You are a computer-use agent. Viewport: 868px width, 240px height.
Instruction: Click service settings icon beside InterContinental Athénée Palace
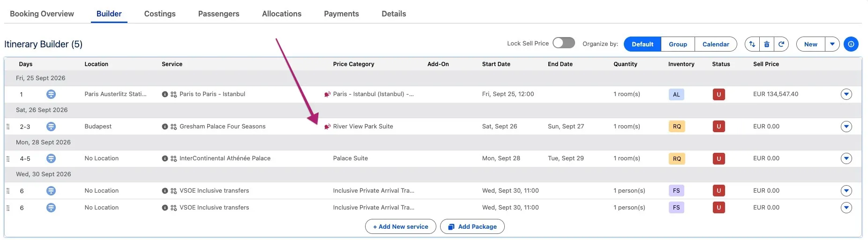click(x=173, y=158)
